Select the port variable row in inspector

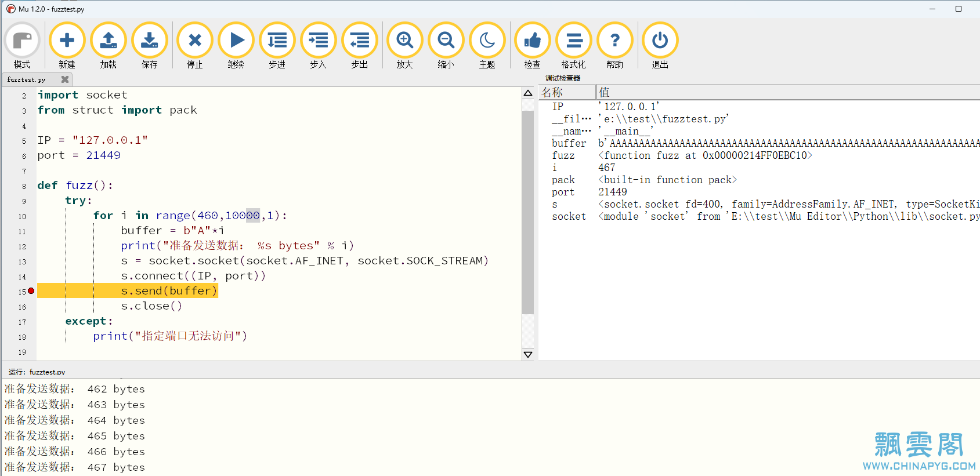759,192
